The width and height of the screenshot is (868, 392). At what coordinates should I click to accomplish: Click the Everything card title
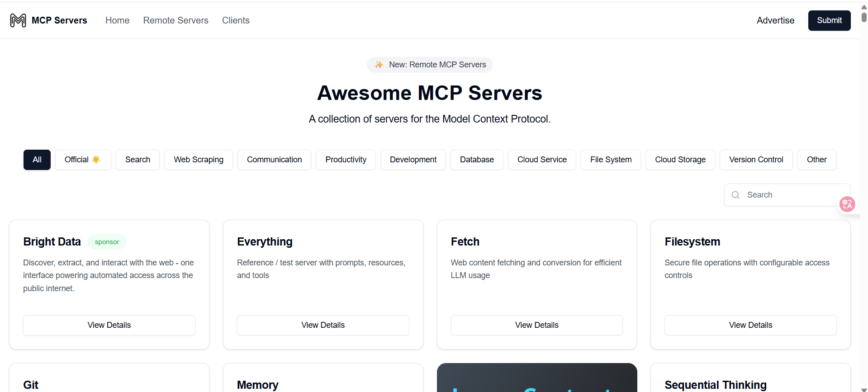[x=265, y=242]
